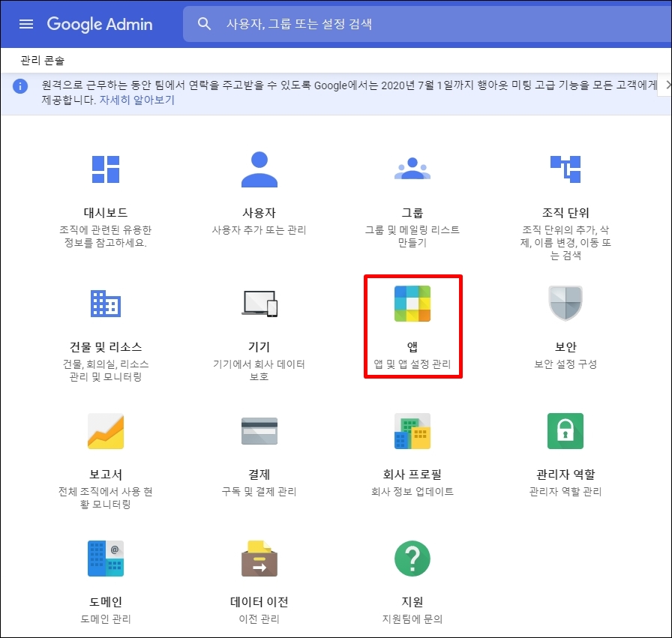Click the 관리 콘솔 breadcrumb text

42,61
